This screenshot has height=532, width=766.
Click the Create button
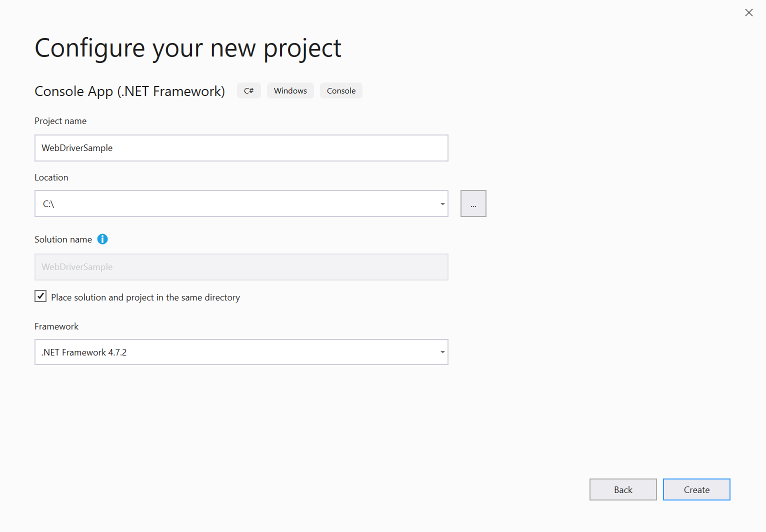click(x=696, y=489)
